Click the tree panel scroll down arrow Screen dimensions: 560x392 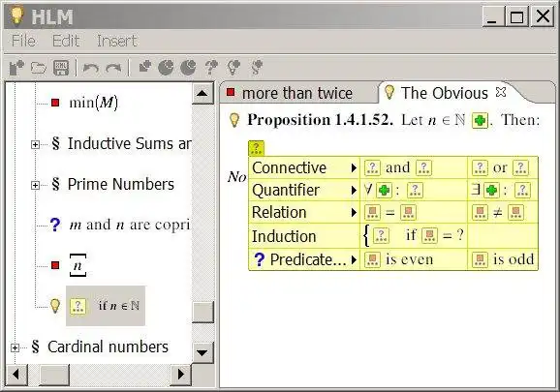coord(202,352)
